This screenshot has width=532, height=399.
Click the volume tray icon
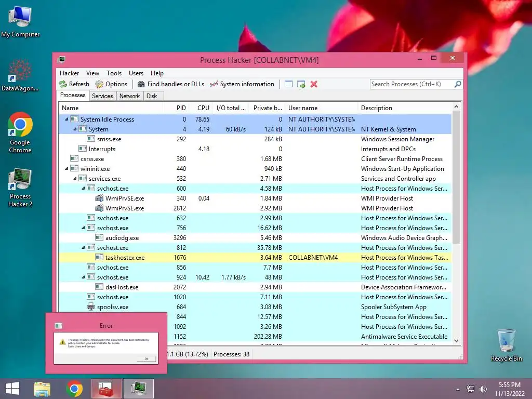click(483, 389)
